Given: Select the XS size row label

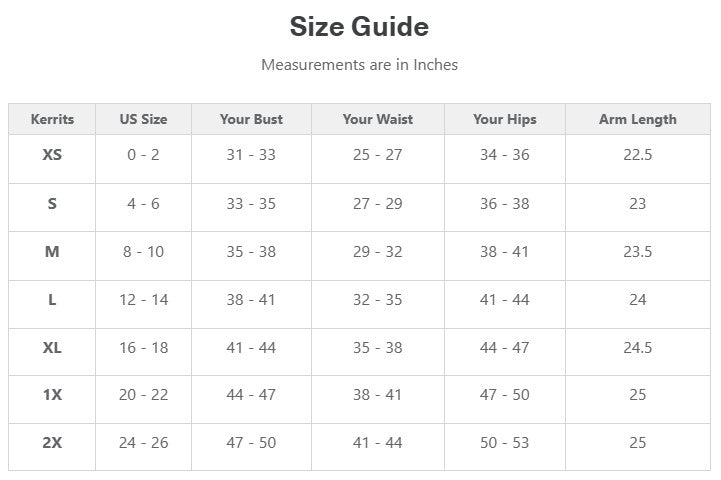Looking at the screenshot, I should tap(52, 155).
